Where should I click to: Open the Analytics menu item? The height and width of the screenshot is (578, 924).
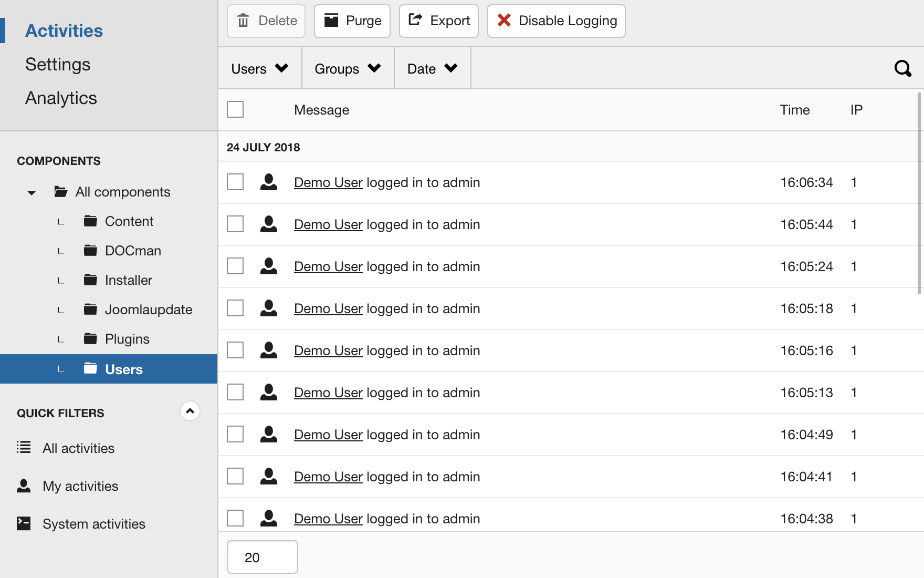[61, 98]
